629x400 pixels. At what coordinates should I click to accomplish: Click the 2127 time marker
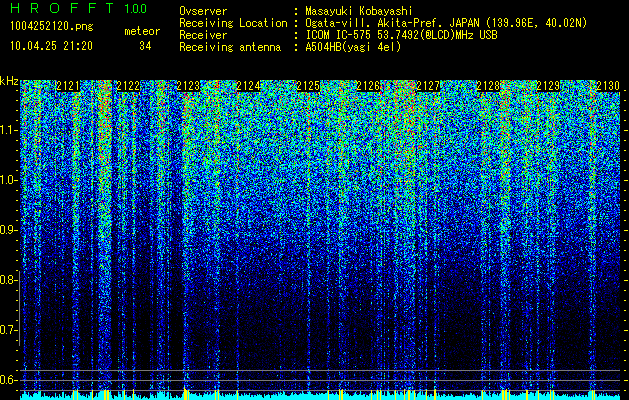click(x=428, y=86)
